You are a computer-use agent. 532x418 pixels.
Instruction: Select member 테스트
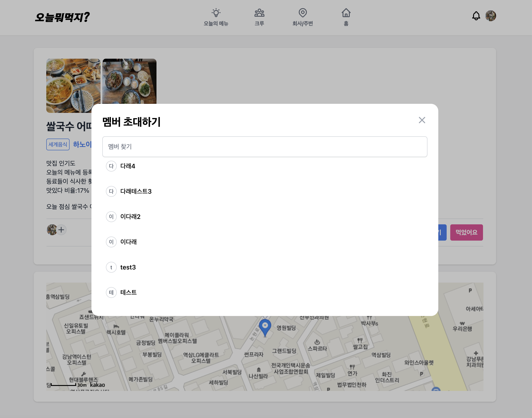128,293
